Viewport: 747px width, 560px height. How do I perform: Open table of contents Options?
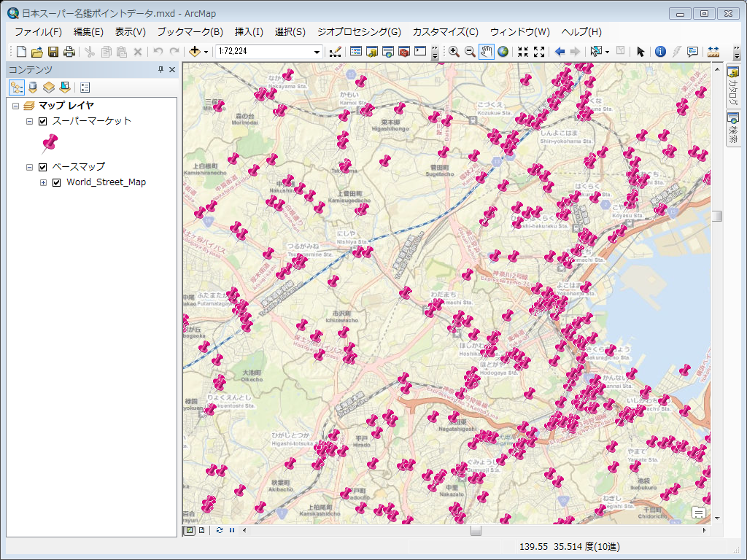tap(85, 87)
